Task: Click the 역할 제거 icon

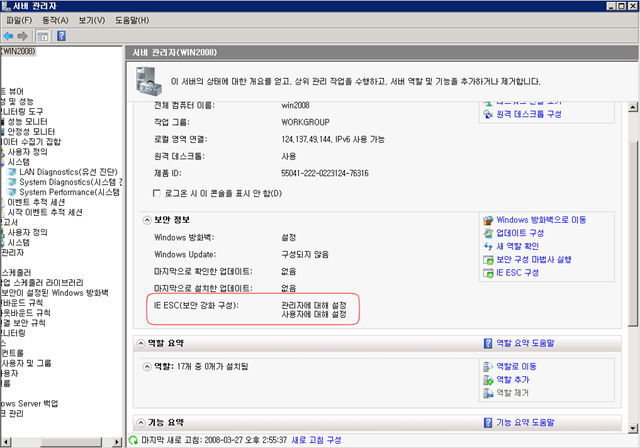Action: [x=488, y=393]
